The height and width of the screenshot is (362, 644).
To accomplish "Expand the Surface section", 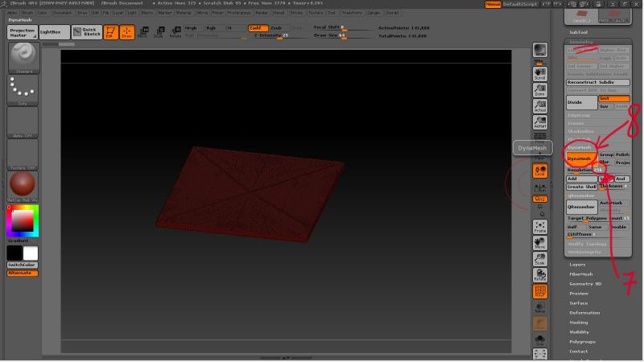I will click(x=578, y=303).
